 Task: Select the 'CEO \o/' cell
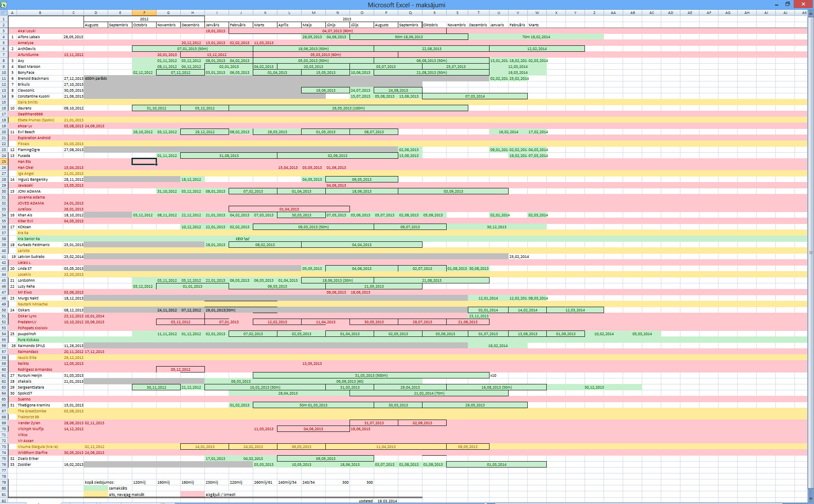click(241, 239)
